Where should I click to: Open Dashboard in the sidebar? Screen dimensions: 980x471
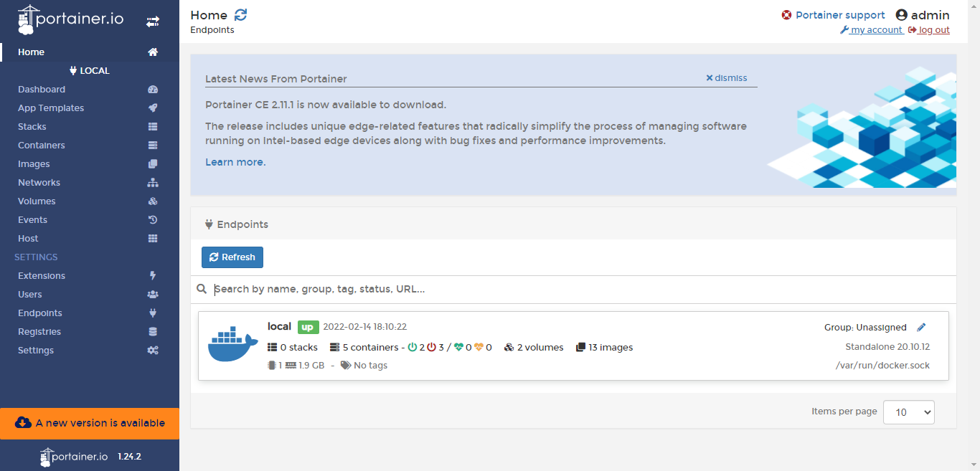[90, 90]
